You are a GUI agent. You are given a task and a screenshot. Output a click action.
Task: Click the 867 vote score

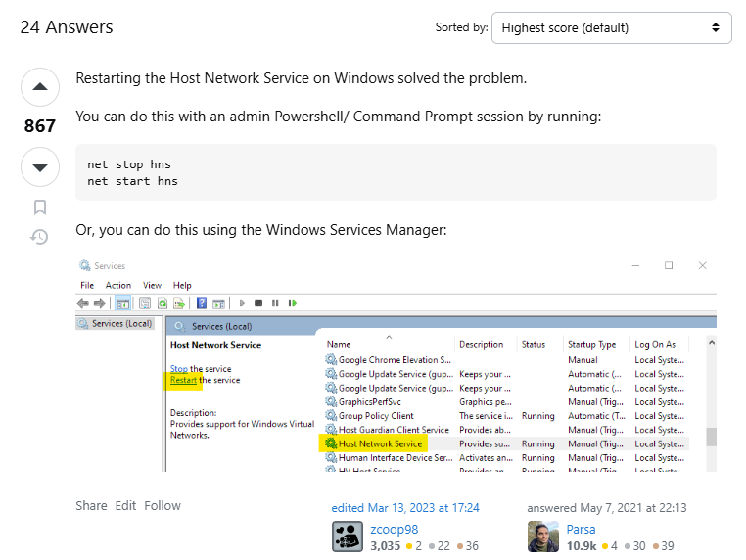coord(40,126)
